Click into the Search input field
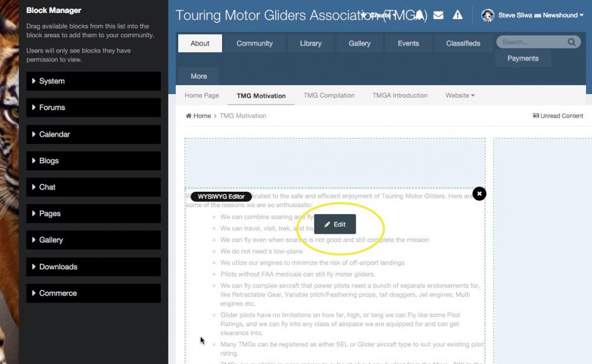The image size is (592, 364). point(532,42)
